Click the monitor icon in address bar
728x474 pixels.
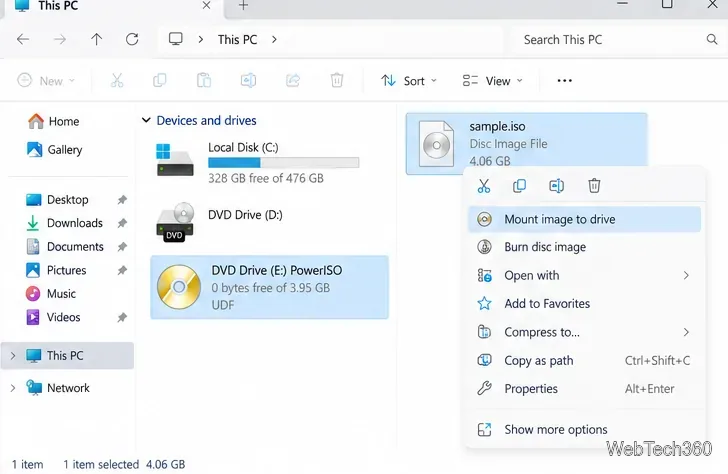click(x=176, y=39)
